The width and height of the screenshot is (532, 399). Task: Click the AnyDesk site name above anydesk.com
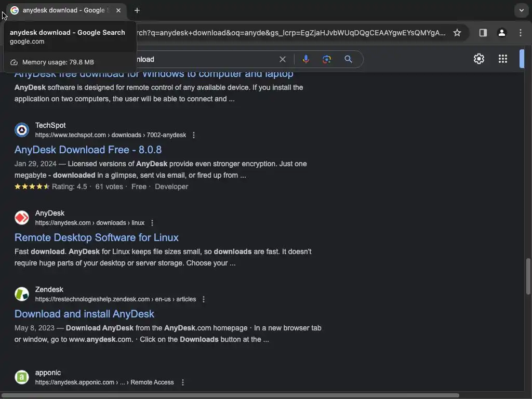tap(50, 213)
